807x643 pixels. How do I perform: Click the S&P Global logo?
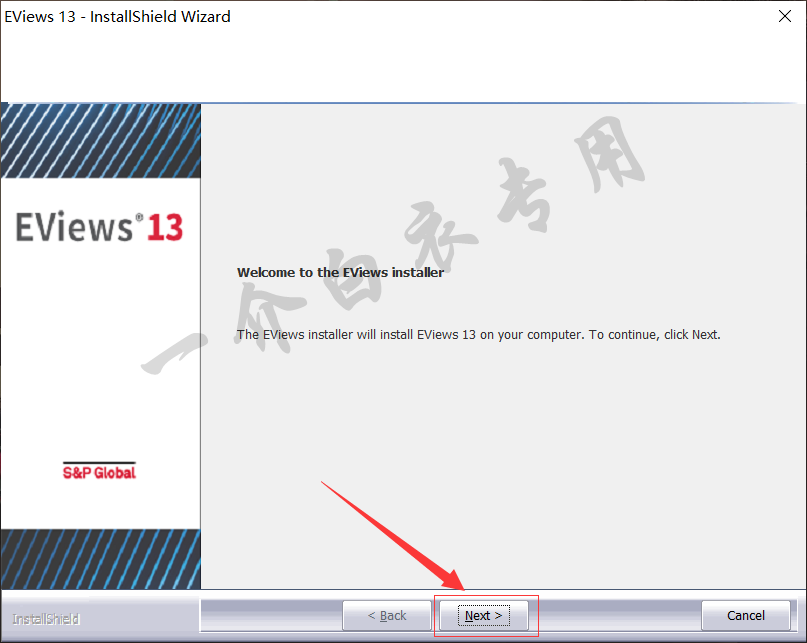99,471
